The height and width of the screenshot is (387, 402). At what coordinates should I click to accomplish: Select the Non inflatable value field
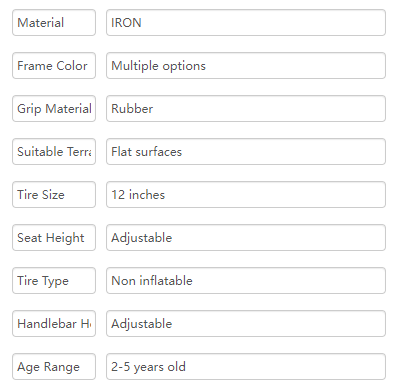pos(246,281)
